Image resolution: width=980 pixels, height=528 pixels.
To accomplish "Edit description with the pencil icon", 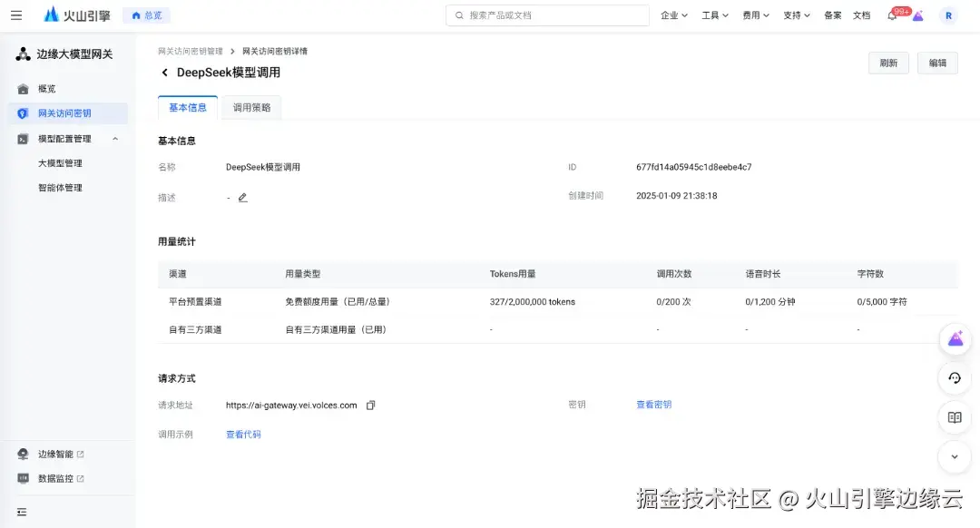I will 242,198.
